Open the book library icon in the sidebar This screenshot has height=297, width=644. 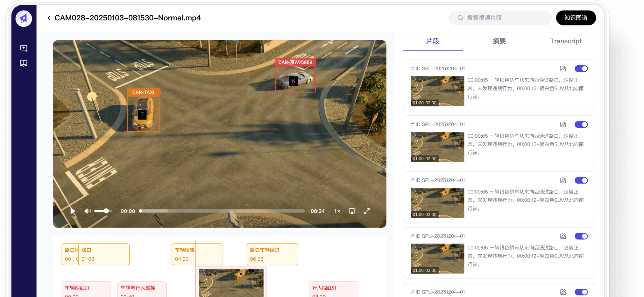click(24, 63)
